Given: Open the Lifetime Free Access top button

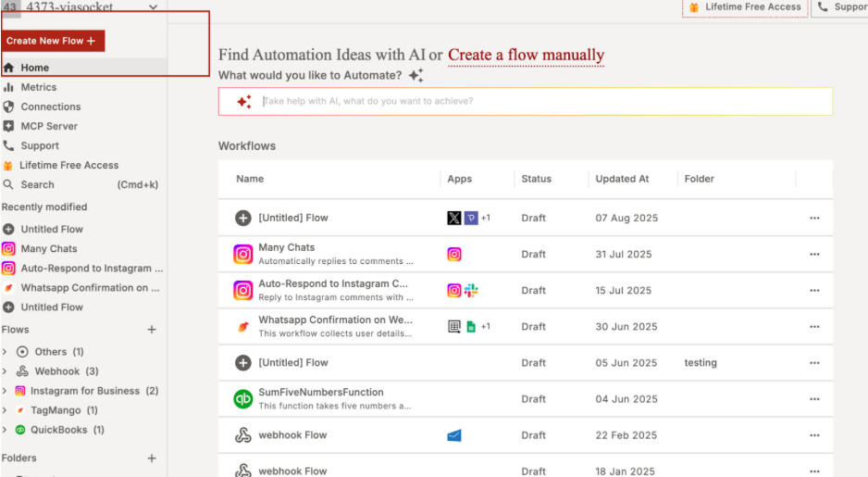Looking at the screenshot, I should click(745, 7).
